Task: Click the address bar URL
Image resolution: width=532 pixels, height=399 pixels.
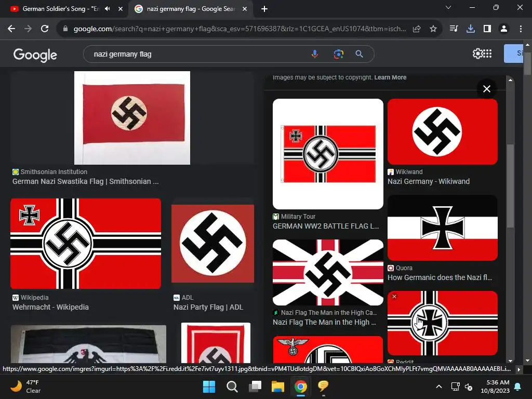Action: coord(240,29)
